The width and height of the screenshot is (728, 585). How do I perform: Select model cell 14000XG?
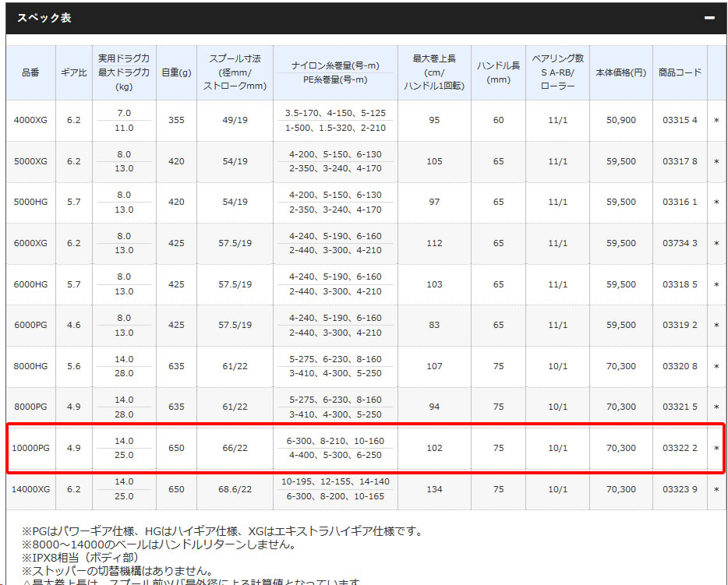pos(30,489)
